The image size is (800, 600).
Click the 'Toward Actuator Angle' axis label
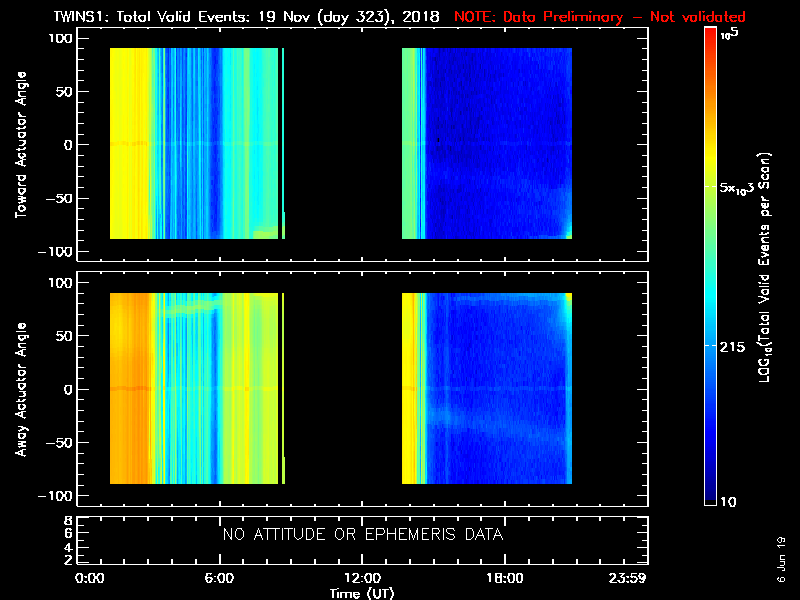coord(19,145)
